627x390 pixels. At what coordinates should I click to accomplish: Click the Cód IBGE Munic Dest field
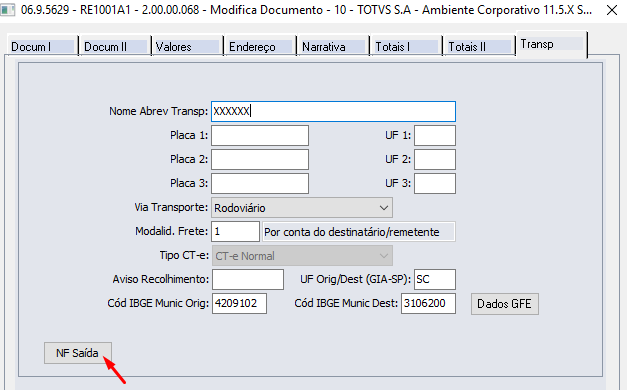(x=428, y=304)
